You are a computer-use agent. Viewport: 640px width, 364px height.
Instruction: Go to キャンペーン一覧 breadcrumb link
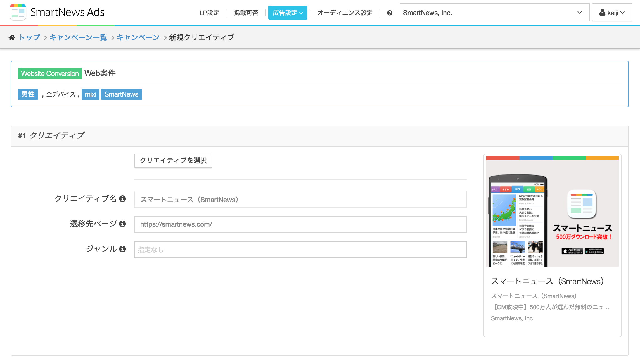click(78, 37)
